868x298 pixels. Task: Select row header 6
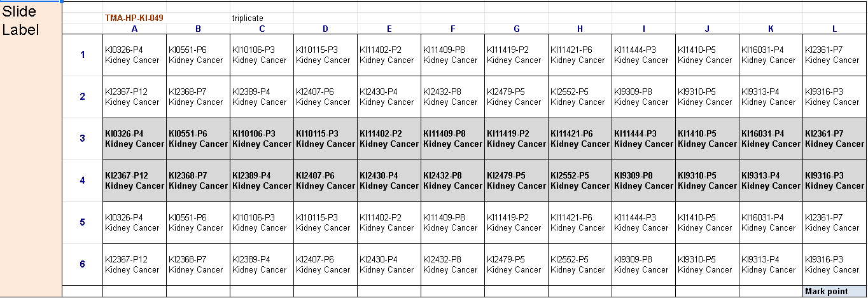[x=82, y=264]
